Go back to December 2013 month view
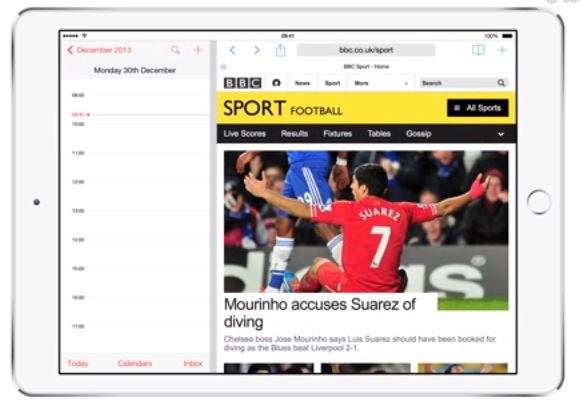 [99, 50]
